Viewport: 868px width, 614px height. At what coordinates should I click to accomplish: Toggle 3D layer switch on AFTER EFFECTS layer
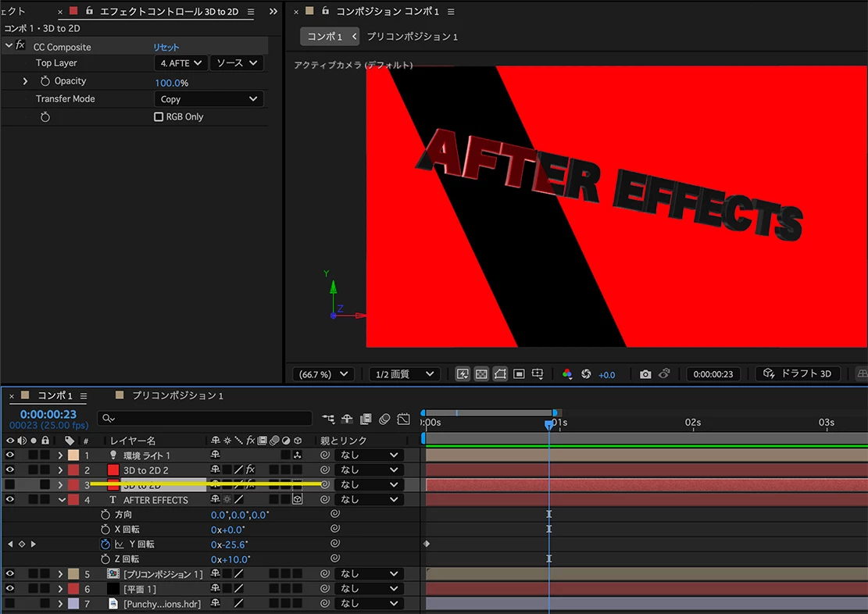pos(297,499)
